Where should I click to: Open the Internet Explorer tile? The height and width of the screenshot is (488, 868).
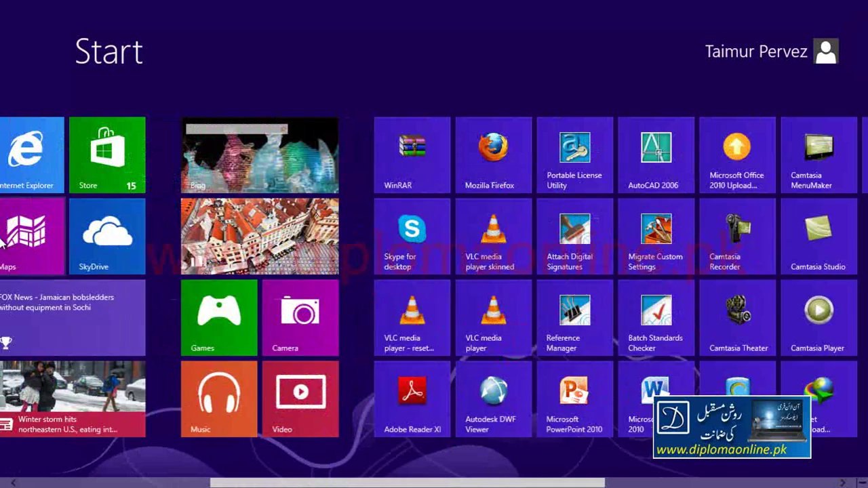coord(32,155)
